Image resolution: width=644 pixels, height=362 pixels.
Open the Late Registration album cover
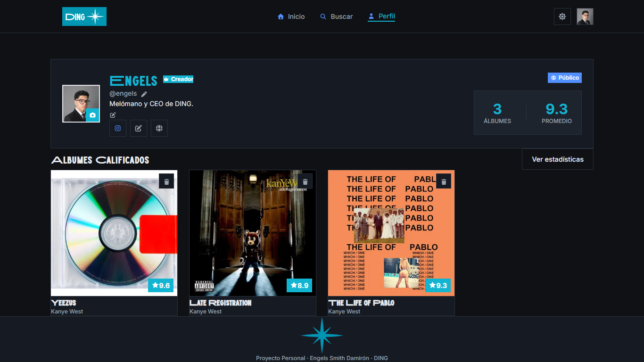(253, 233)
